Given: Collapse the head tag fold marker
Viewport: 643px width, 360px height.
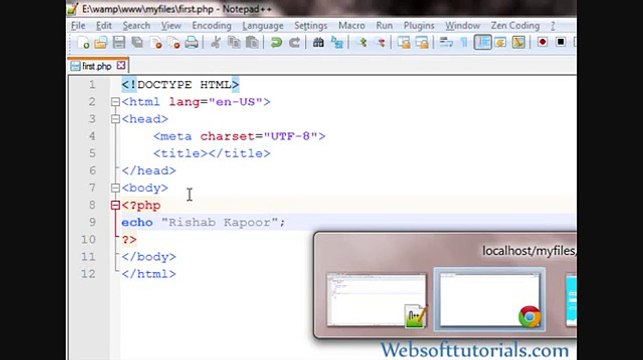Looking at the screenshot, I should pos(115,119).
